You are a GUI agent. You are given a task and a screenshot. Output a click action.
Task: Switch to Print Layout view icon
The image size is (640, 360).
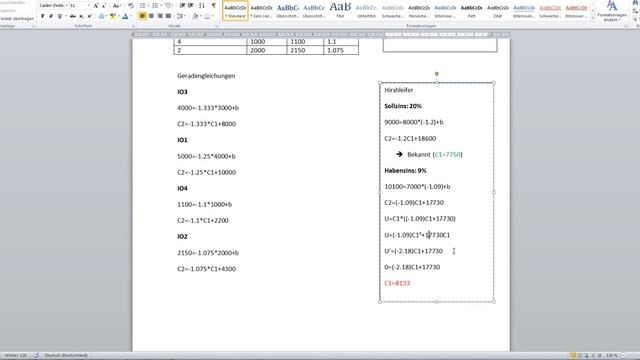[572, 356]
